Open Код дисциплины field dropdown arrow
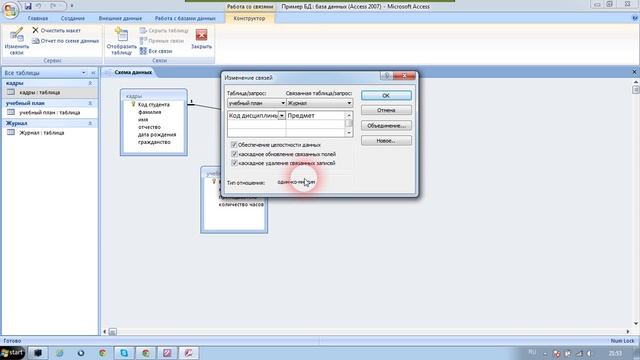The height and width of the screenshot is (360, 640). click(282, 116)
